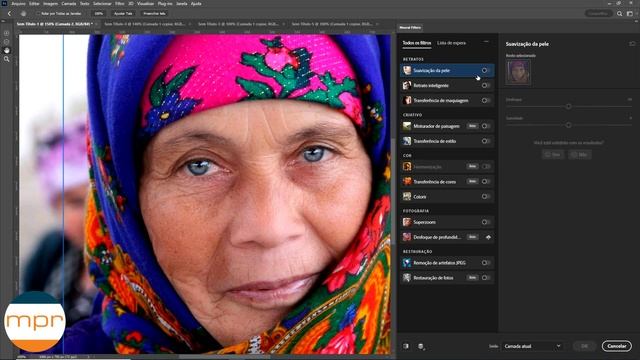
Task: Click the Colorir filter icon
Action: (407, 196)
